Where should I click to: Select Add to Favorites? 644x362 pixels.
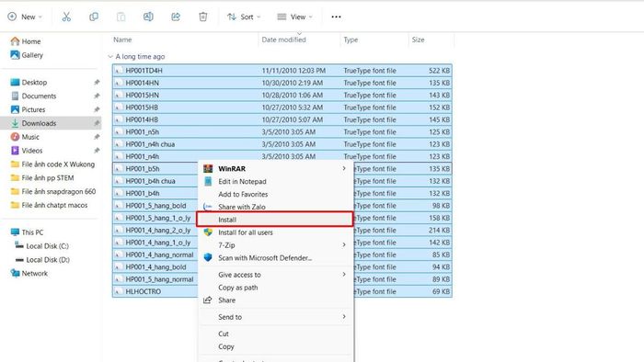point(276,194)
